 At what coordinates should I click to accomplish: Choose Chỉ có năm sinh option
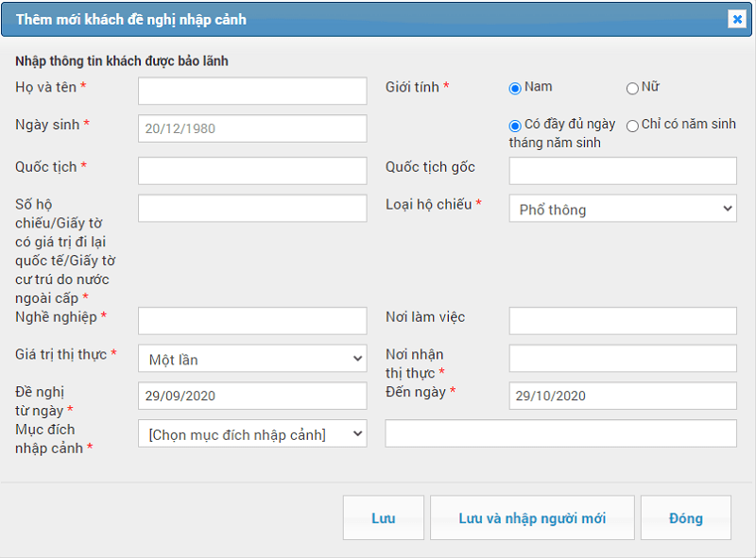click(x=632, y=126)
